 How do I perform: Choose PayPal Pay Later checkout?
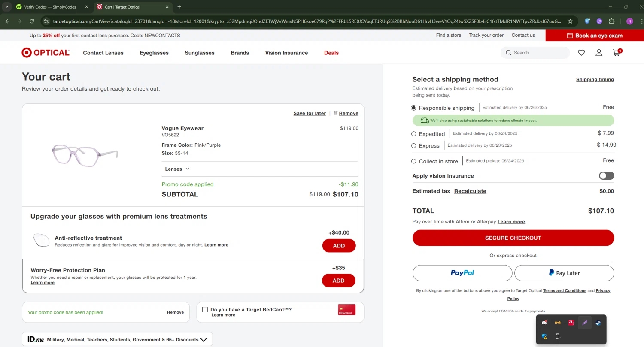click(x=564, y=273)
